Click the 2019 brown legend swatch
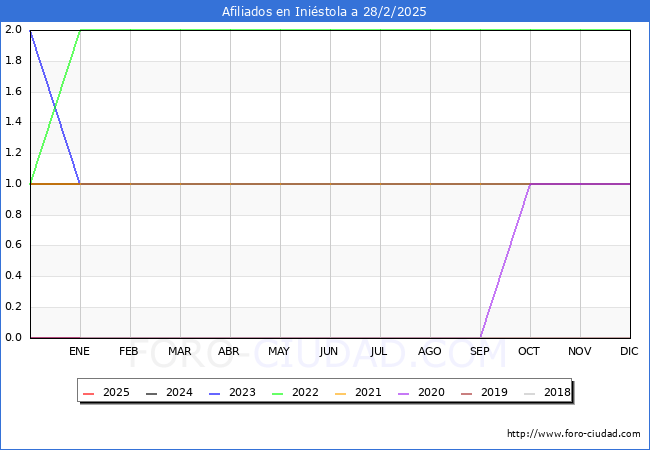Viewport: 650px width, 450px height. [466, 393]
